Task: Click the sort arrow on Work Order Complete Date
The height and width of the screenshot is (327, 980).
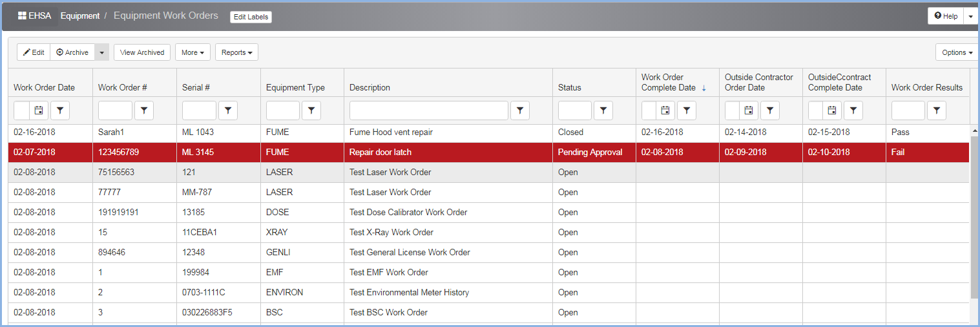Action: pyautogui.click(x=704, y=88)
